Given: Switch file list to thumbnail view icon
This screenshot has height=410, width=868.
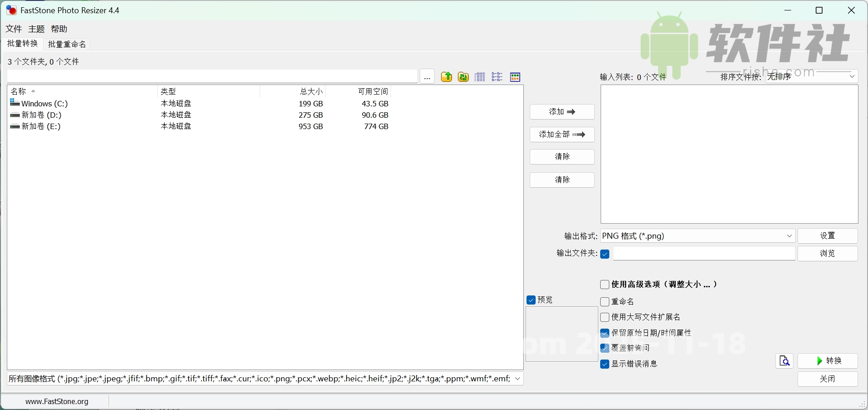Looking at the screenshot, I should click(x=515, y=77).
